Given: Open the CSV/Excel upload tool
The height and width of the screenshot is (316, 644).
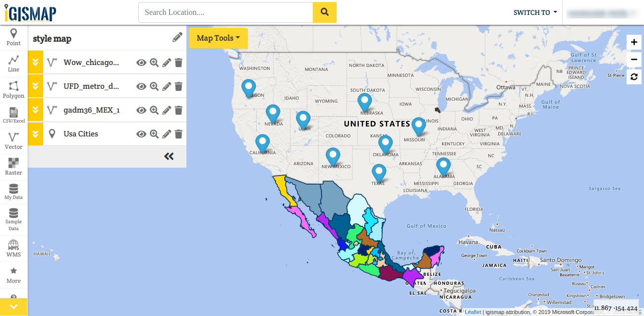Looking at the screenshot, I should click(x=13, y=115).
